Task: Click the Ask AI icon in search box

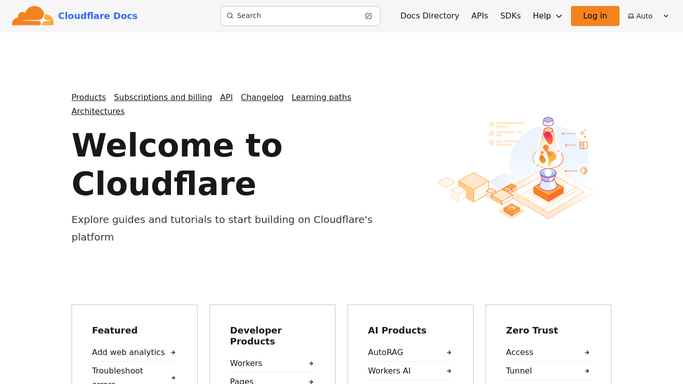Action: click(369, 16)
